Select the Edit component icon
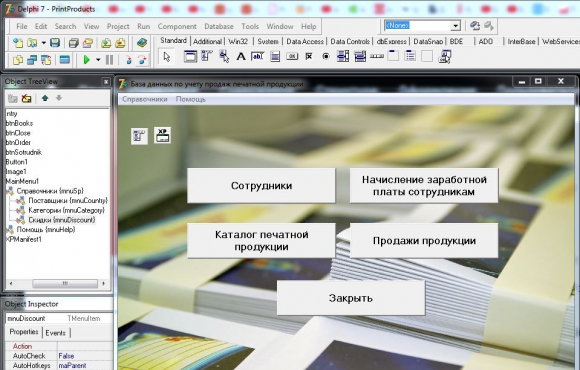The width and height of the screenshot is (580, 370). tap(257, 57)
